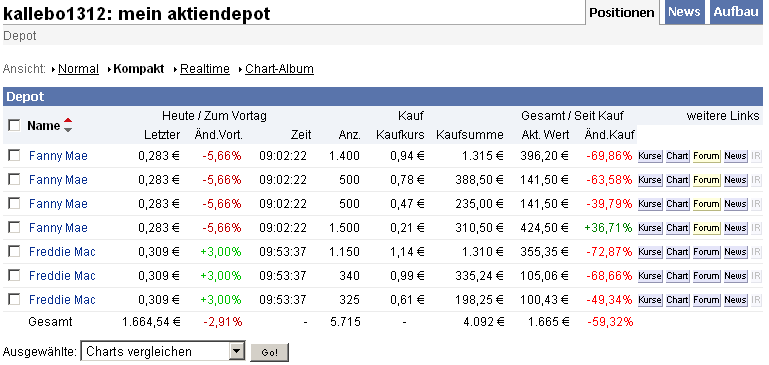
Task: Click Forum icon for Freddie Mac -68,66% row
Action: tap(706, 276)
